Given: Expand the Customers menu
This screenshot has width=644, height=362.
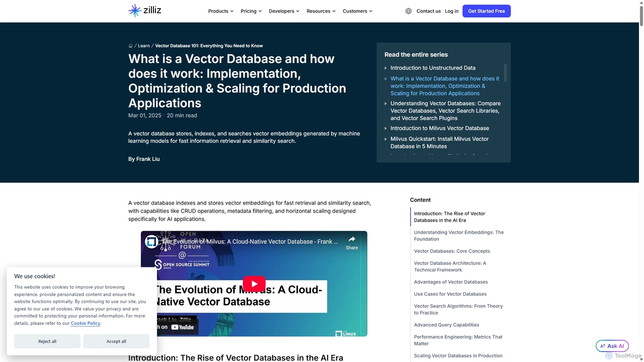Looking at the screenshot, I should tap(358, 11).
